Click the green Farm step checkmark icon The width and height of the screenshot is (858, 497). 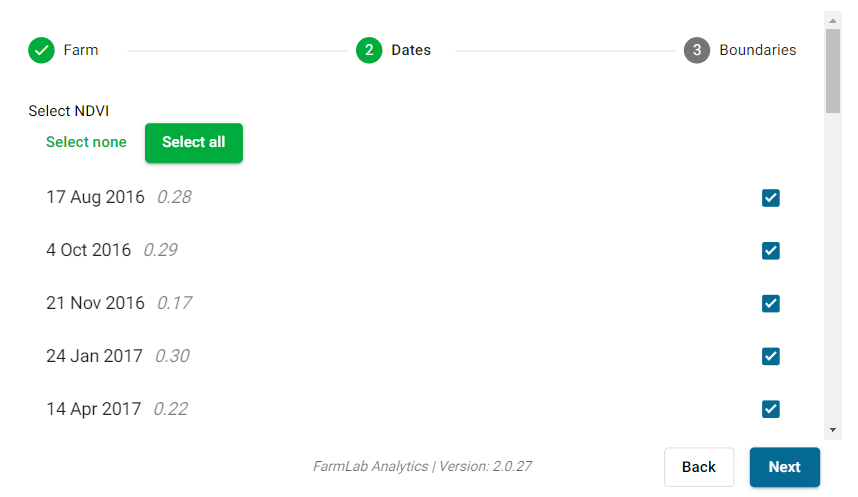[x=41, y=50]
